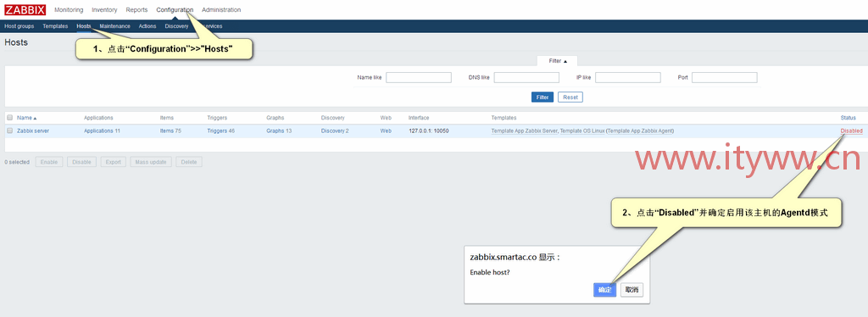Click the Mass update button
This screenshot has height=317, width=868.
pos(151,162)
